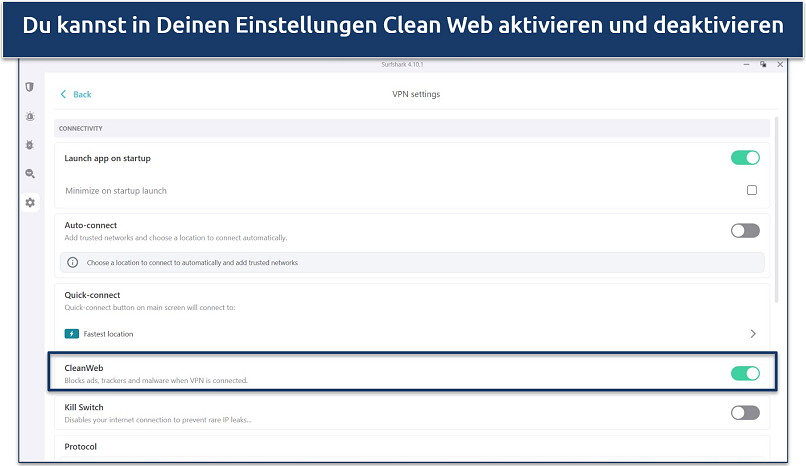Click the CleanWeb label text
The height and width of the screenshot is (466, 806).
84,368
